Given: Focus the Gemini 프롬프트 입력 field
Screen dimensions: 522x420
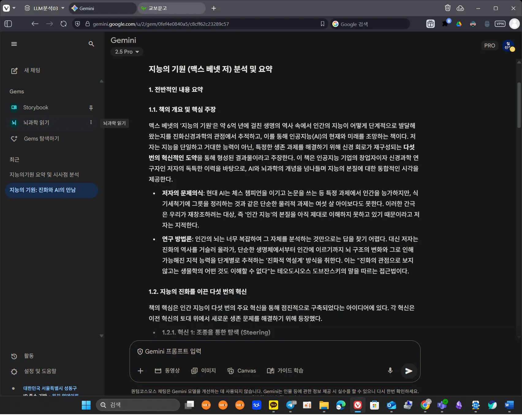Looking at the screenshot, I should click(x=274, y=351).
